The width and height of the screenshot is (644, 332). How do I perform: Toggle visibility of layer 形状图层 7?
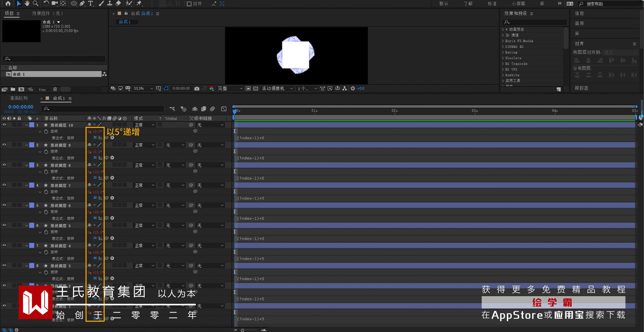4,185
